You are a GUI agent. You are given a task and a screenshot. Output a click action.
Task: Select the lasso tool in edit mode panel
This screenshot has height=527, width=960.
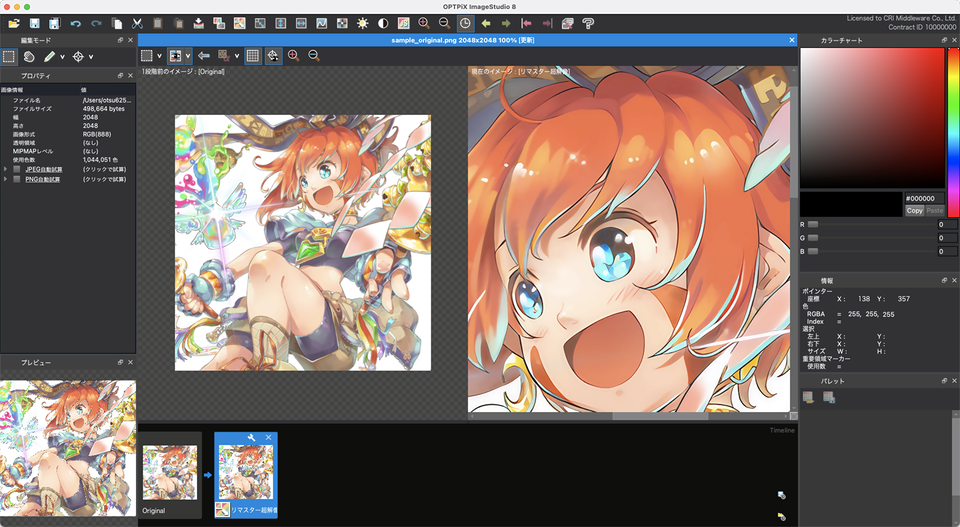[x=29, y=56]
